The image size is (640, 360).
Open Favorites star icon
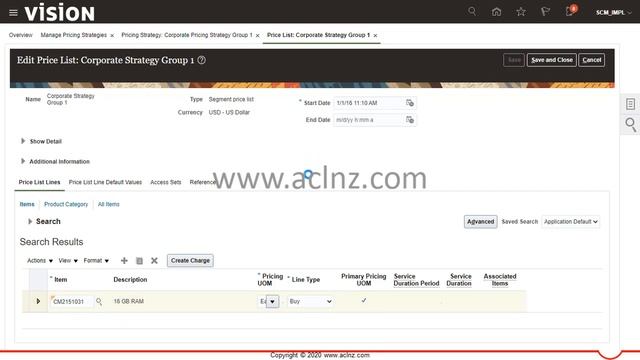[521, 12]
